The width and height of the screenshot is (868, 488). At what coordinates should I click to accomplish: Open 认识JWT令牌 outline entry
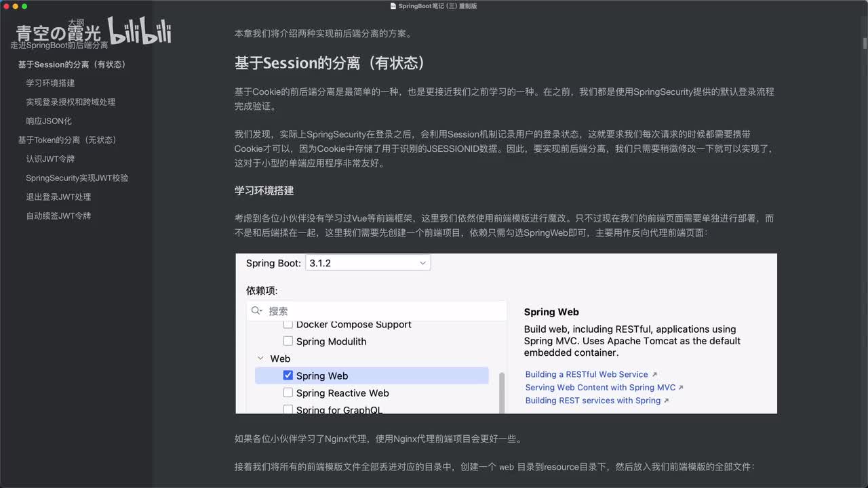pos(50,159)
